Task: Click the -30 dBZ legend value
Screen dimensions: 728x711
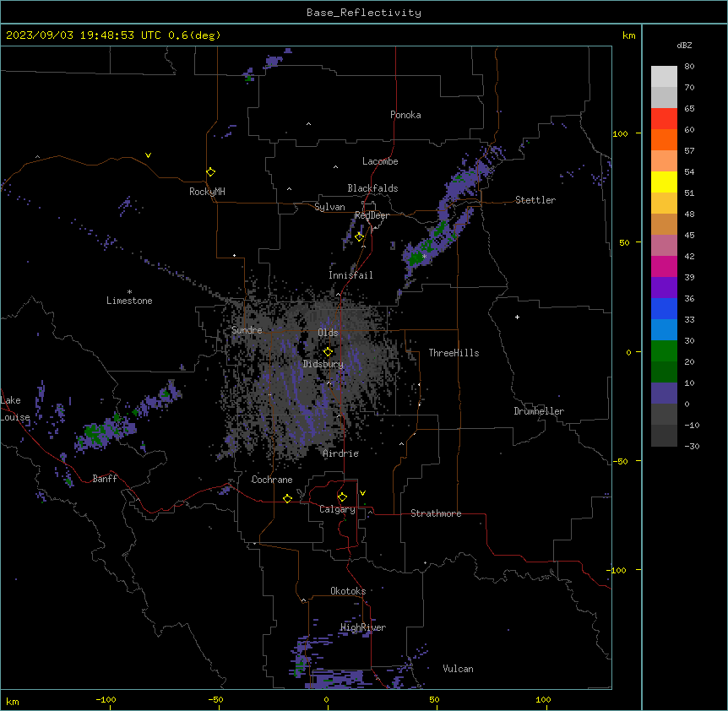Action: pos(692,447)
